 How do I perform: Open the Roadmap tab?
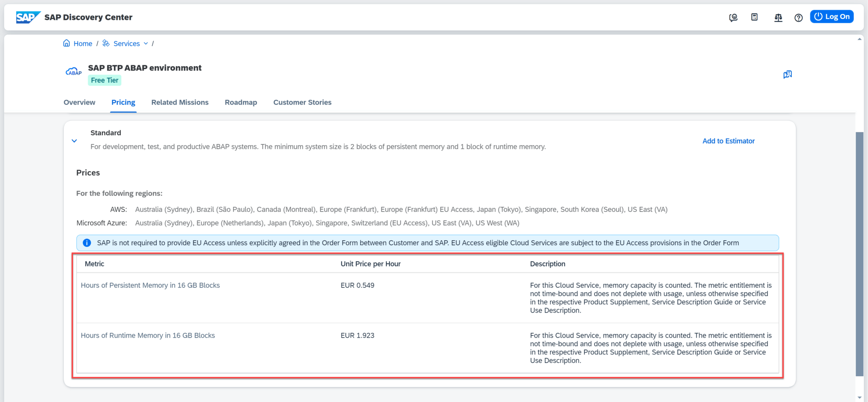(241, 102)
